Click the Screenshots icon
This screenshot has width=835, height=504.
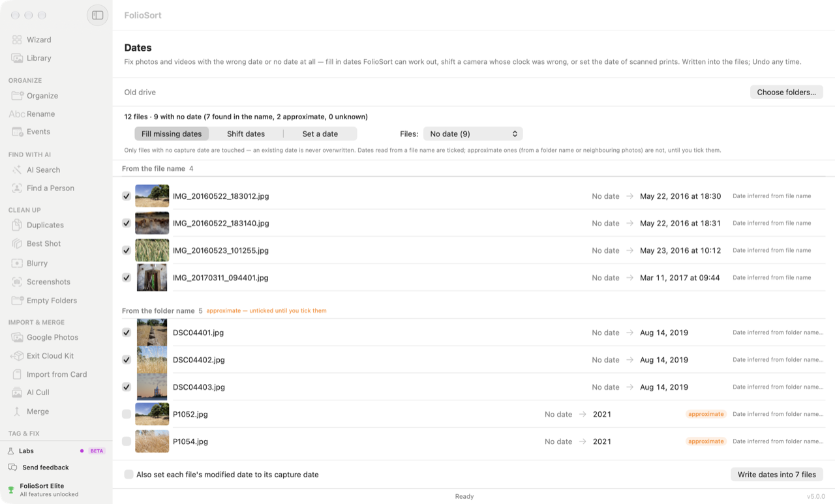pyautogui.click(x=17, y=282)
